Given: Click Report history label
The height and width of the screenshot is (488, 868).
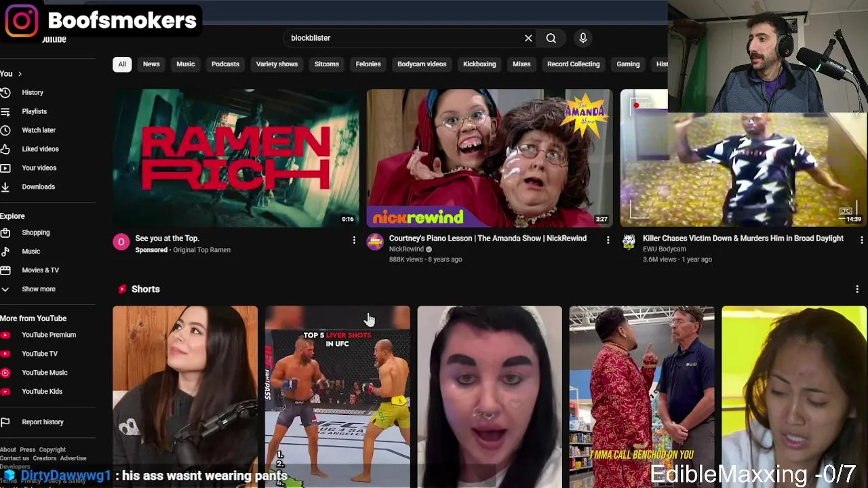Looking at the screenshot, I should (43, 422).
